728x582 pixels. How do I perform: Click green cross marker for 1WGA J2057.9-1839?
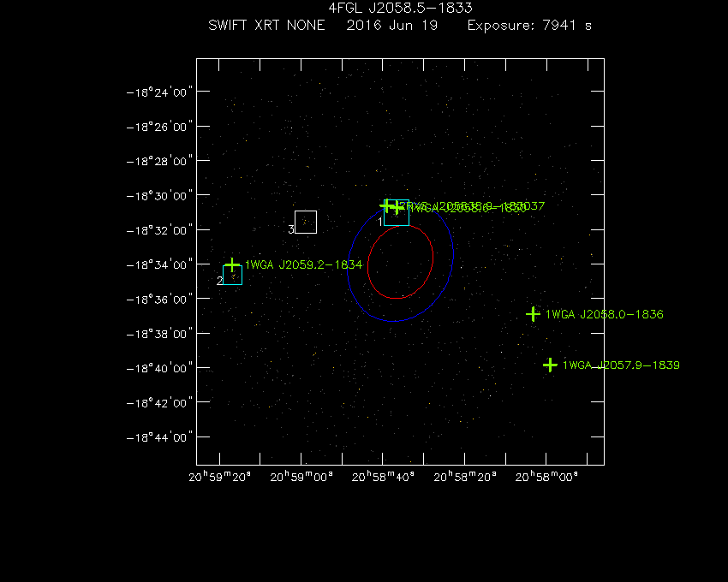(550, 365)
